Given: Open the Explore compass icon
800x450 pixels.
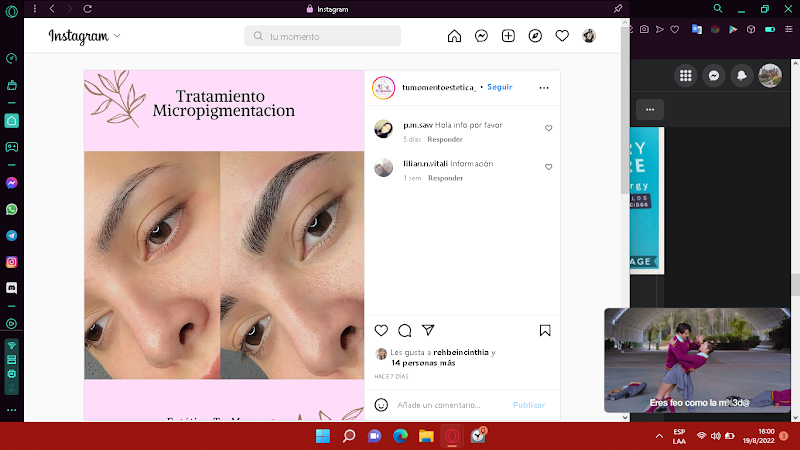Looking at the screenshot, I should [x=535, y=36].
